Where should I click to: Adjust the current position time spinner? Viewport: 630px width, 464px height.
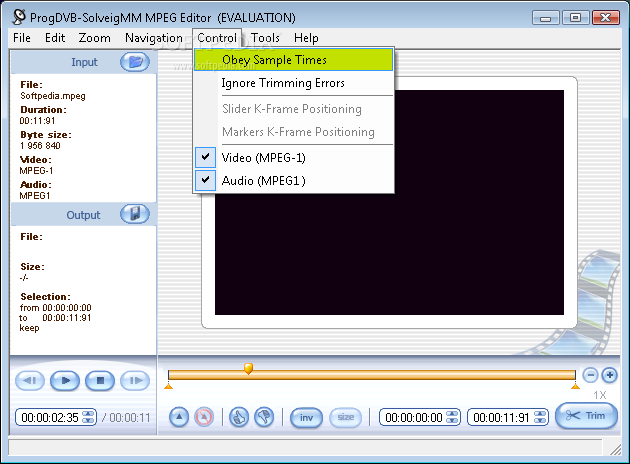(88, 417)
